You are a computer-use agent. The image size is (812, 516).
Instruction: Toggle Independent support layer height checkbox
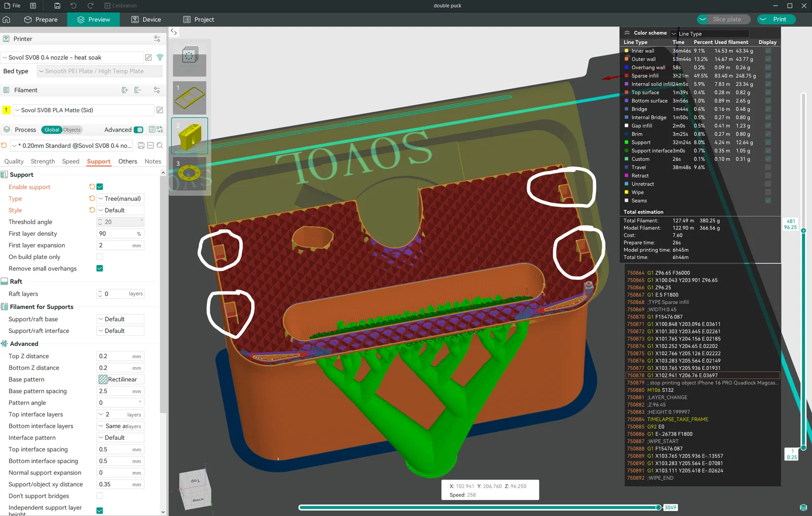pyautogui.click(x=99, y=510)
